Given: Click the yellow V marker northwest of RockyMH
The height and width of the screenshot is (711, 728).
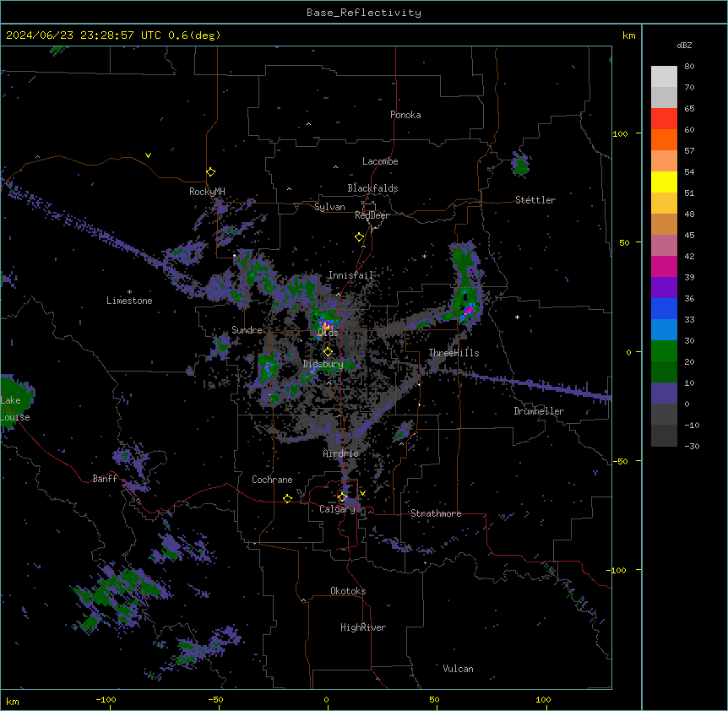Looking at the screenshot, I should tap(148, 155).
